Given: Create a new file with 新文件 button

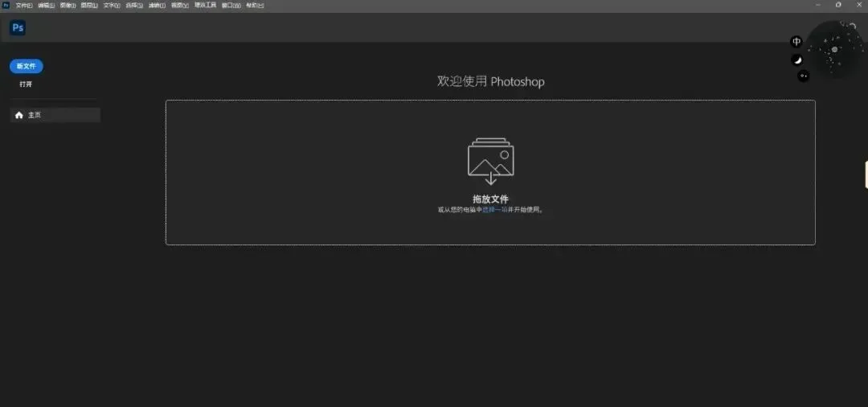Looking at the screenshot, I should click(x=26, y=66).
